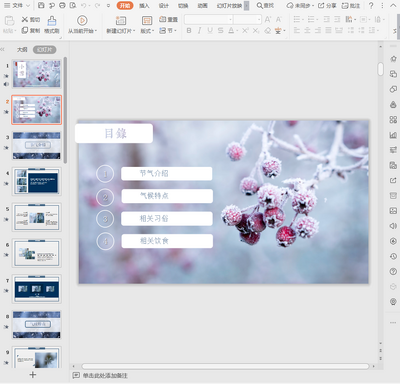This screenshot has width=400, height=384.
Task: Select slide 1 thumbnail
Action: tap(37, 74)
